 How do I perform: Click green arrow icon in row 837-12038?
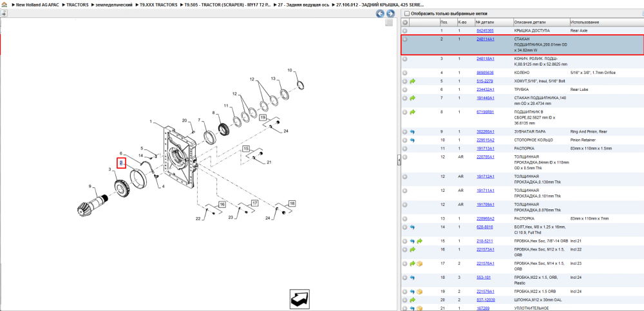pyautogui.click(x=412, y=300)
